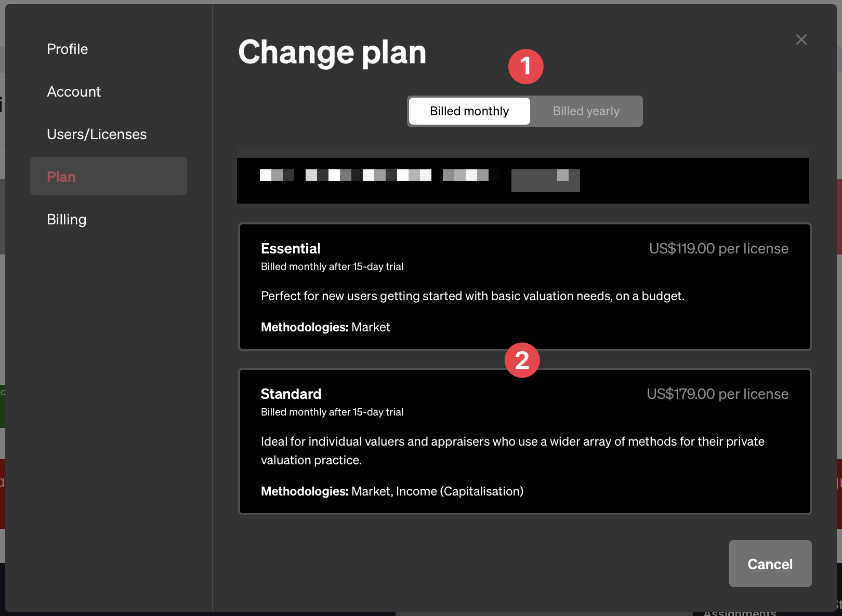Image resolution: width=842 pixels, height=616 pixels.
Task: Click the US$179.00 per license price
Action: pyautogui.click(x=717, y=394)
